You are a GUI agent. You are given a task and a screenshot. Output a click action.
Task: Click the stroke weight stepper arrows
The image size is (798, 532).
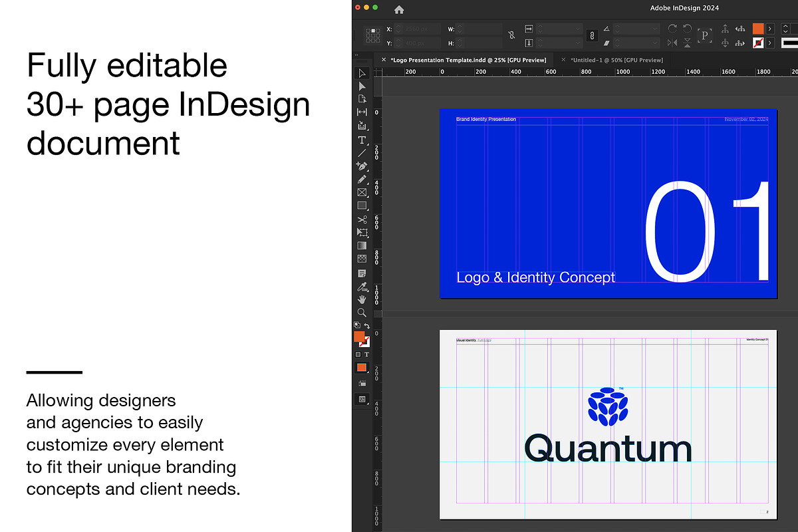pos(785,28)
